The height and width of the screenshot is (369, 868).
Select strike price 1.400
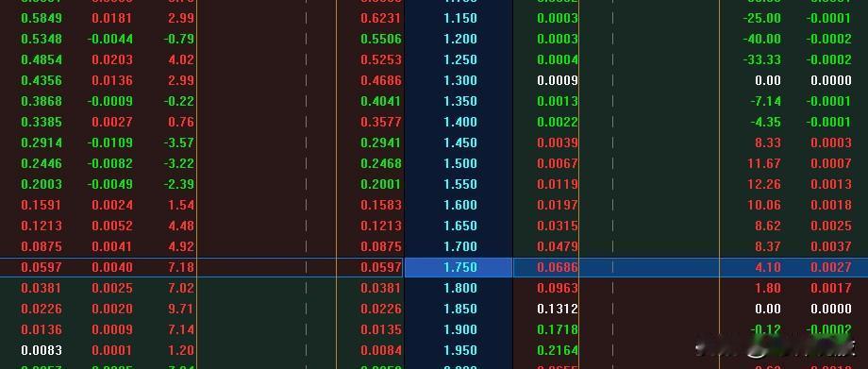tap(460, 122)
